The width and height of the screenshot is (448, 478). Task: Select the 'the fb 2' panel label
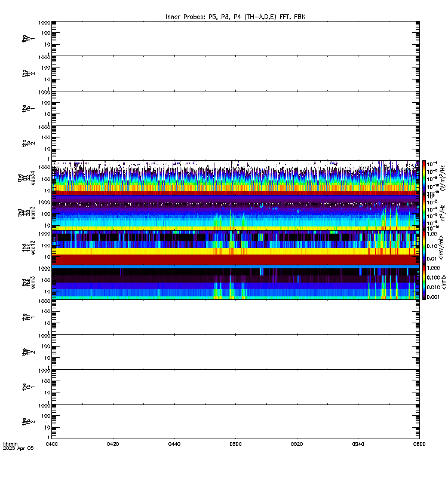tap(29, 422)
